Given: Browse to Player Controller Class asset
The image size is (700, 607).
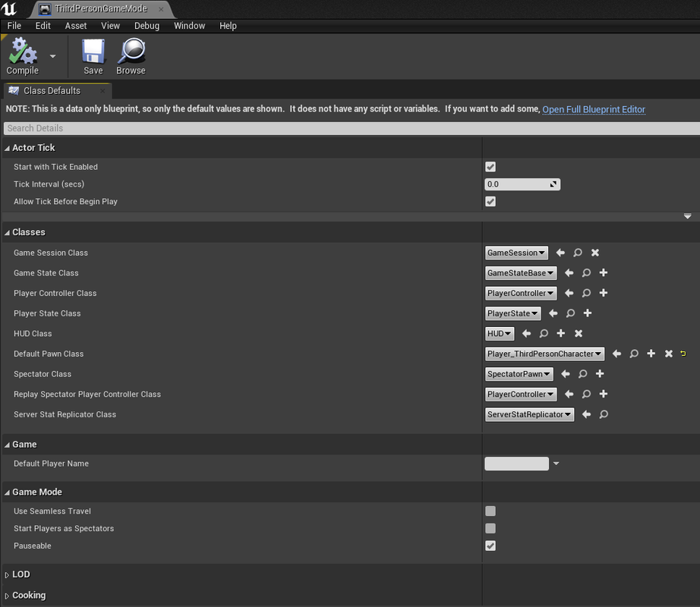Looking at the screenshot, I should point(586,293).
